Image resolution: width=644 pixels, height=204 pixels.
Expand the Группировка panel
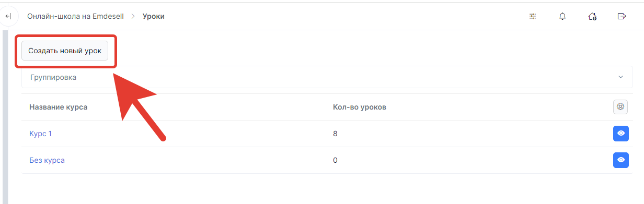click(x=327, y=77)
